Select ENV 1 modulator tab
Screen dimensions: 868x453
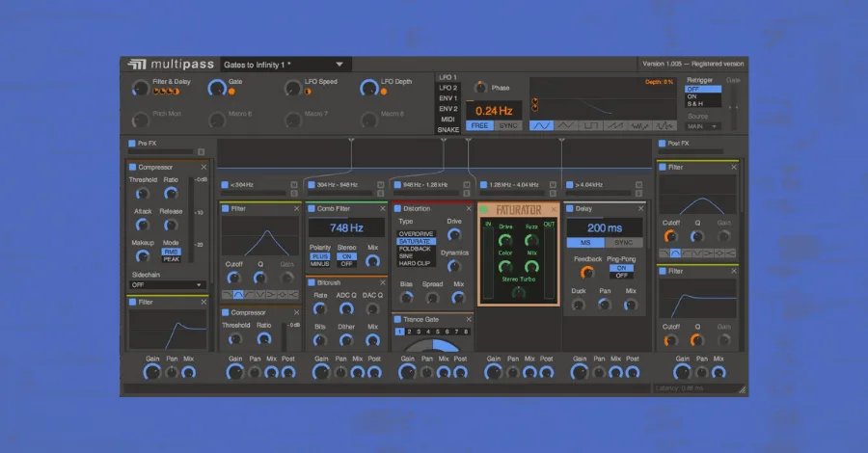pyautogui.click(x=448, y=98)
